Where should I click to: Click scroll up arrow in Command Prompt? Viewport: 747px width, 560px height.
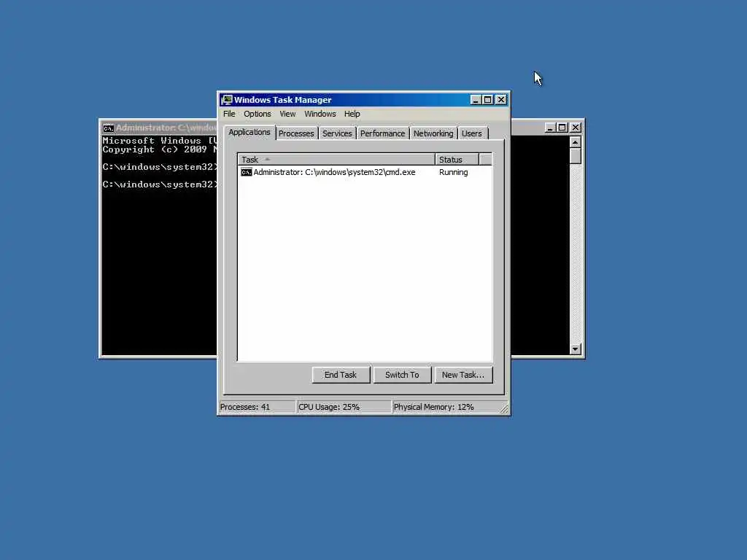point(576,142)
